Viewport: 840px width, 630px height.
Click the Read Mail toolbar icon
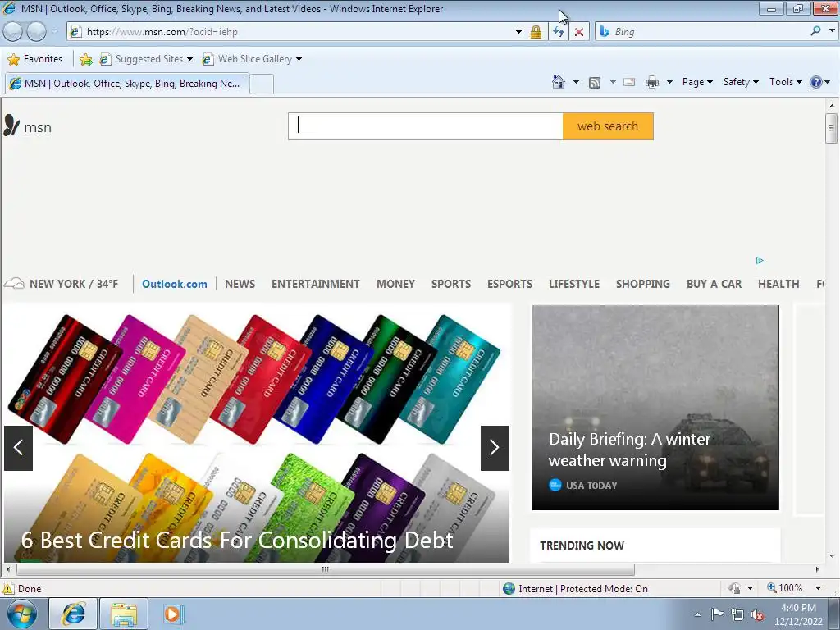tap(629, 82)
